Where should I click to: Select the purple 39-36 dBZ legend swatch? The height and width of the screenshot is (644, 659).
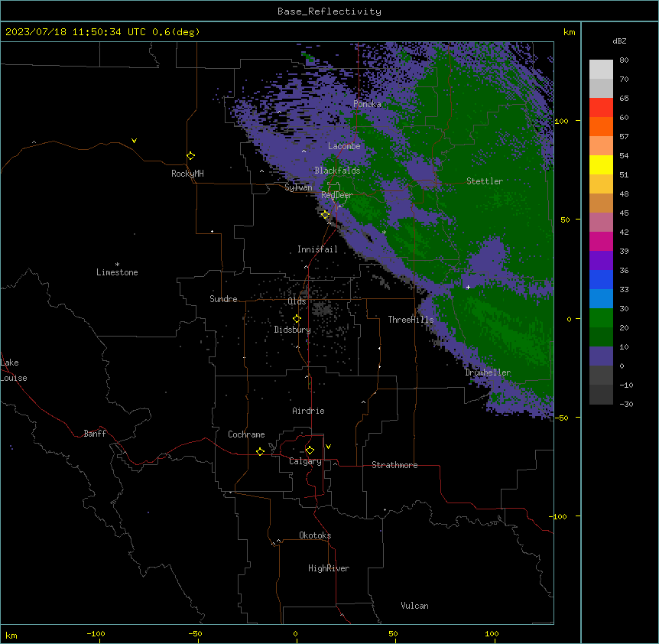[601, 261]
